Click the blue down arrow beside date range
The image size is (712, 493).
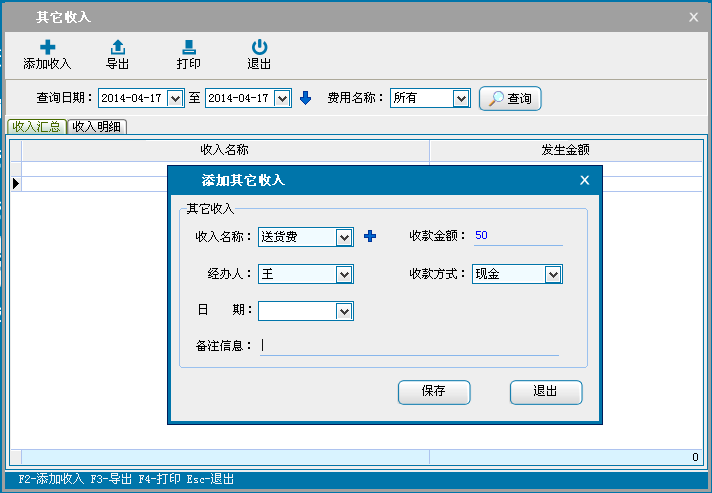click(x=306, y=98)
